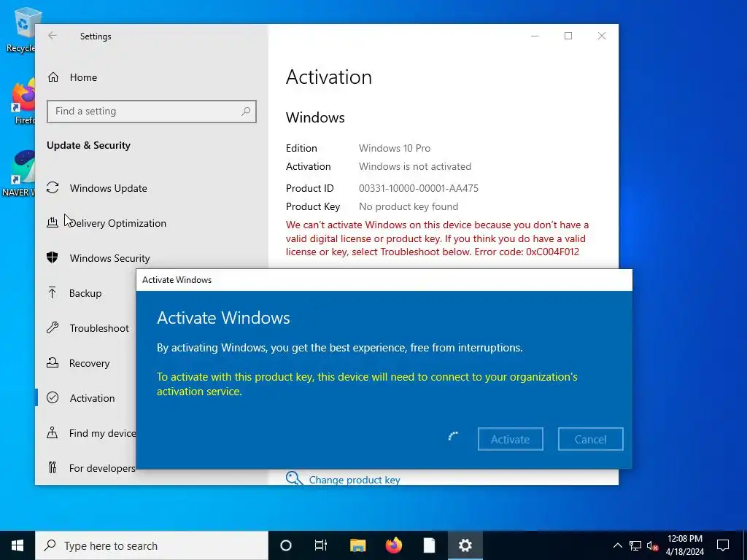Click the Activate button in dialog
747x560 pixels.
pos(510,438)
